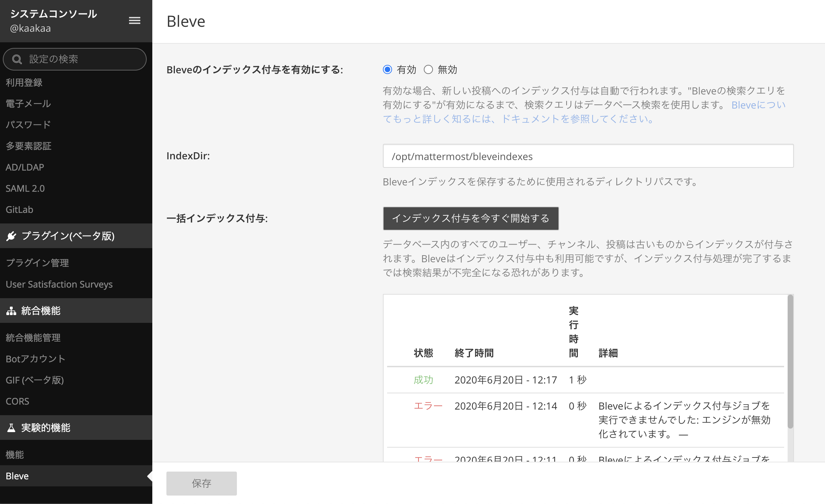Viewport: 825px width, 504px height.
Task: Open Botアカウント in the sidebar
Action: coord(35,359)
